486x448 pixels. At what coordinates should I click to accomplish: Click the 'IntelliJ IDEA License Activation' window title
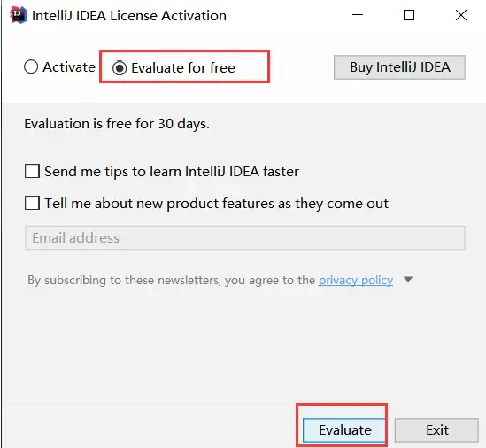coord(129,16)
